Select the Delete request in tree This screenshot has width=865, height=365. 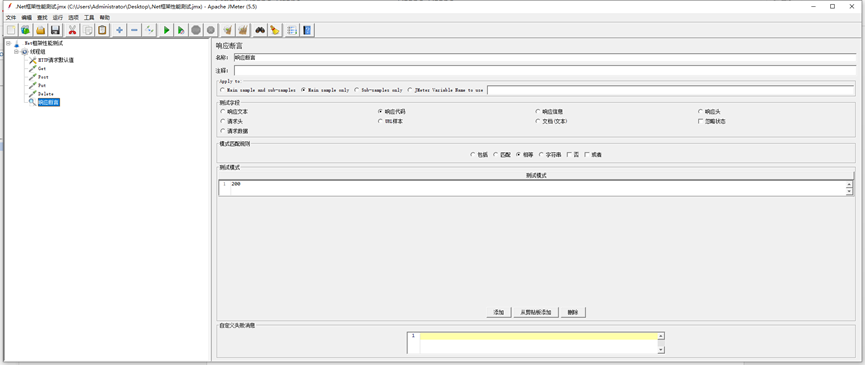[x=46, y=94]
